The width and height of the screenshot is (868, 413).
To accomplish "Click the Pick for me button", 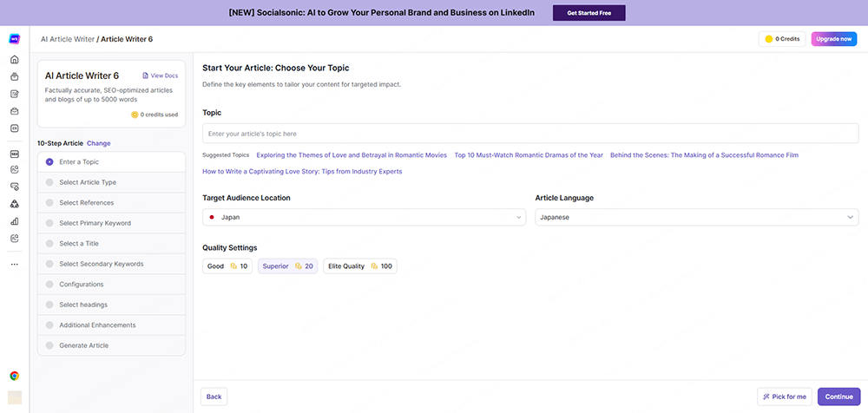I will 785,397.
